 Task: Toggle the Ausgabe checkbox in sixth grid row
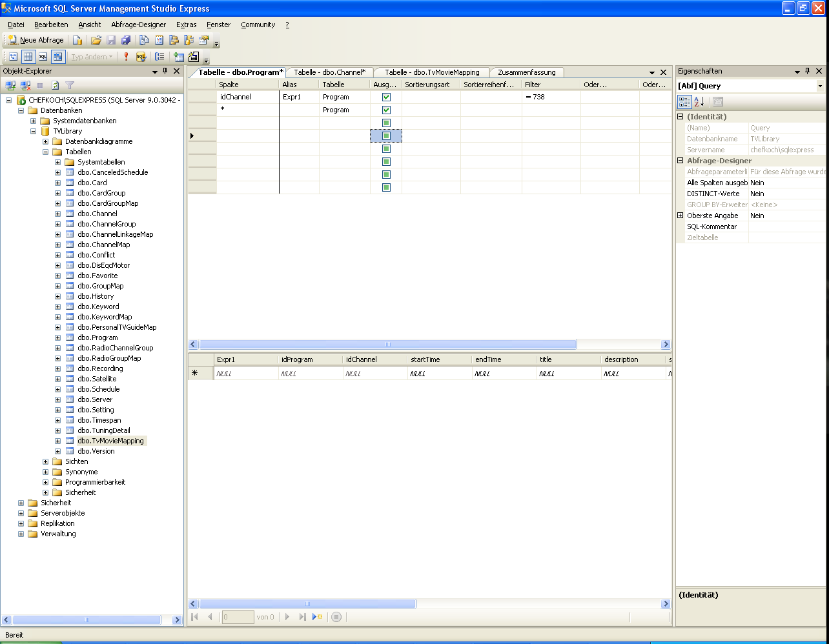386,161
